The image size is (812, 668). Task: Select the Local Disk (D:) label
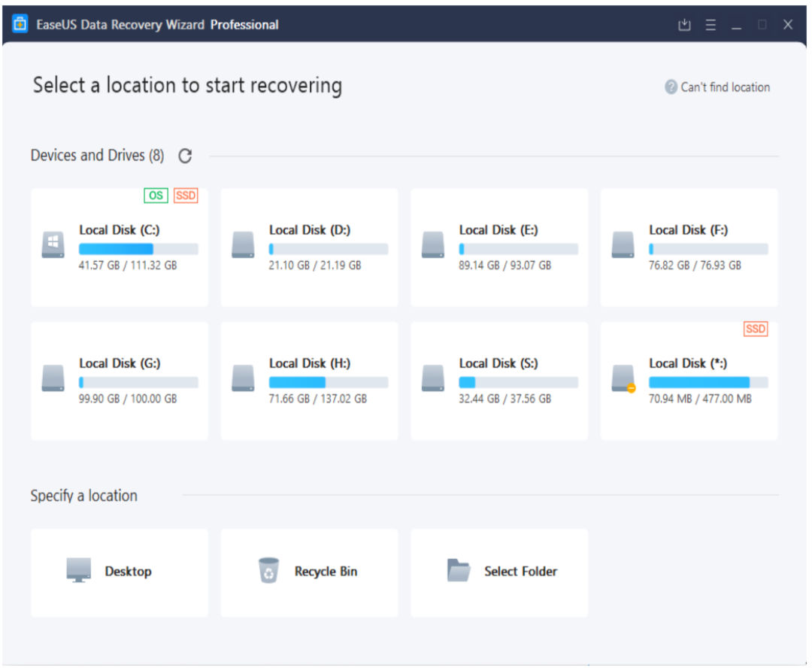click(310, 230)
